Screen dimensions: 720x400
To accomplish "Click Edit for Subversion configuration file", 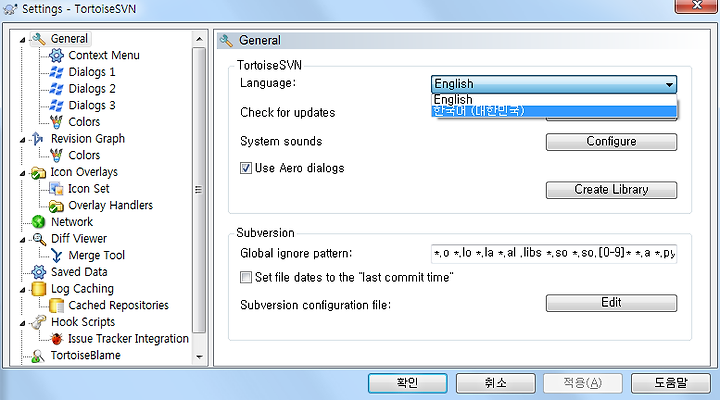I will click(x=611, y=303).
